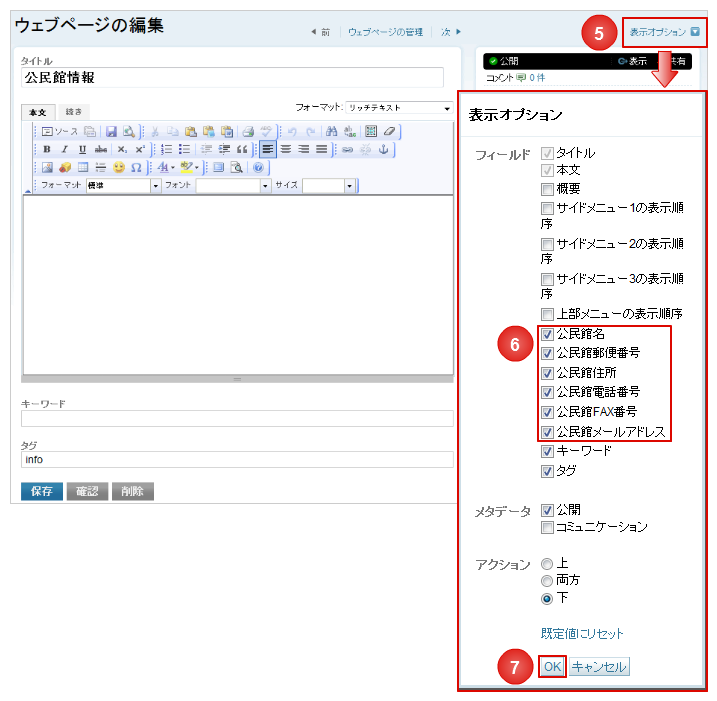Viewport: 717px width, 701px height.
Task: Align text right
Action: pos(304,150)
